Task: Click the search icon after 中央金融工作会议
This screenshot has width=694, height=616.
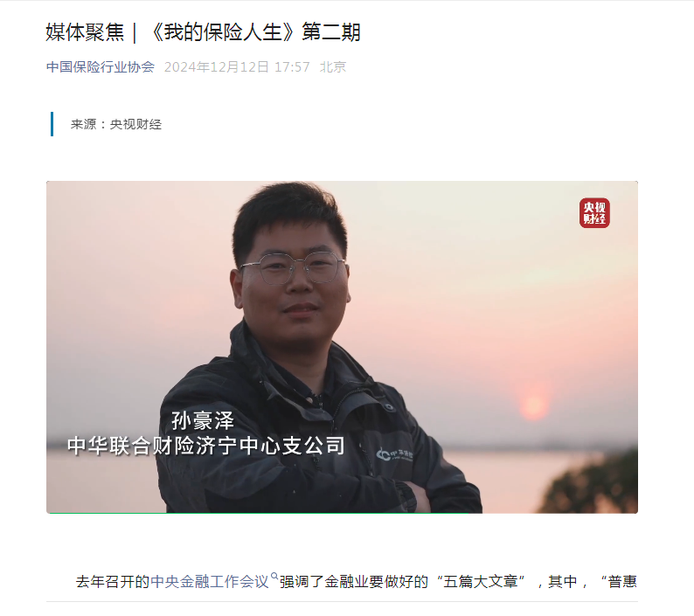Action: point(274,576)
